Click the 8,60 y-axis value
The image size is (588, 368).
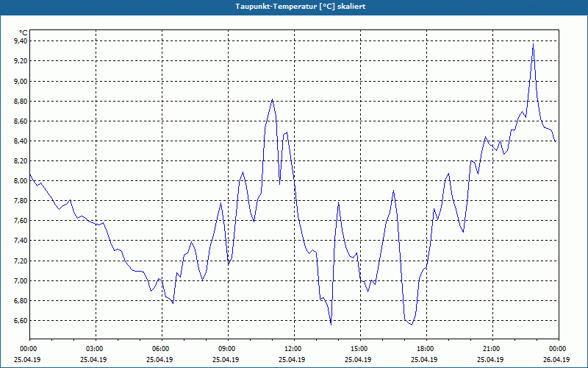[x=21, y=121]
